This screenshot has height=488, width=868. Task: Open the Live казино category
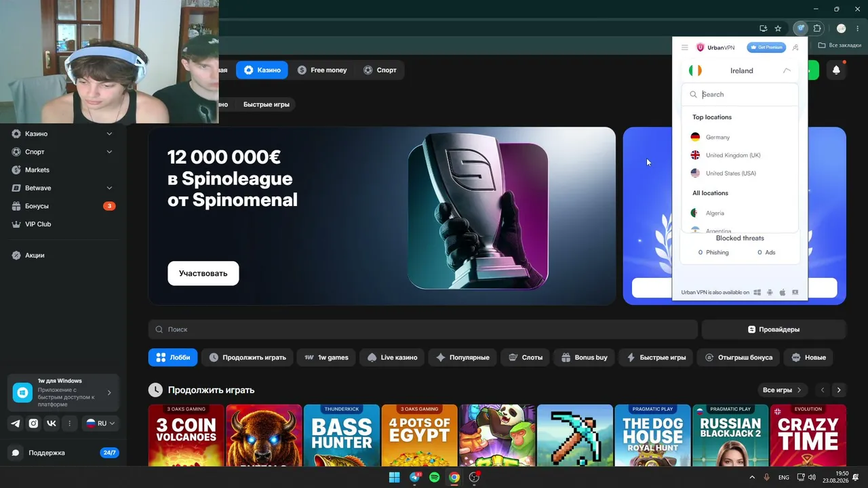click(x=392, y=357)
